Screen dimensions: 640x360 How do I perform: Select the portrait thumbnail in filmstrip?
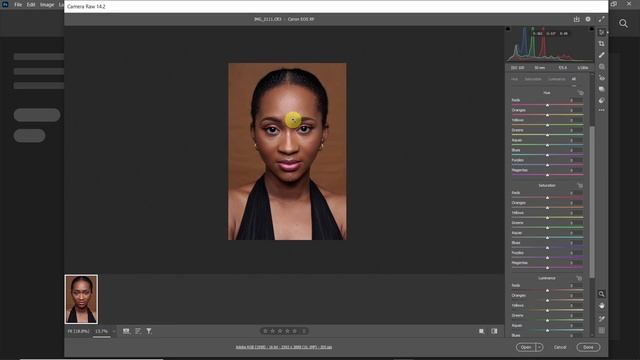click(81, 299)
